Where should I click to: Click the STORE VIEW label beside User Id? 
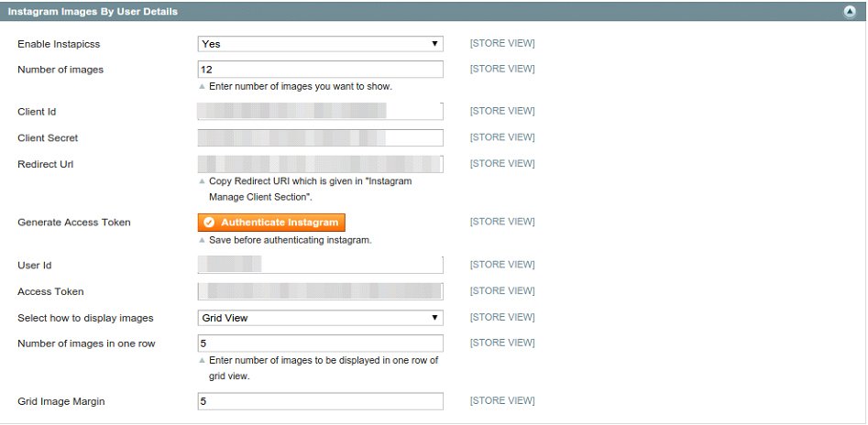[x=502, y=265]
